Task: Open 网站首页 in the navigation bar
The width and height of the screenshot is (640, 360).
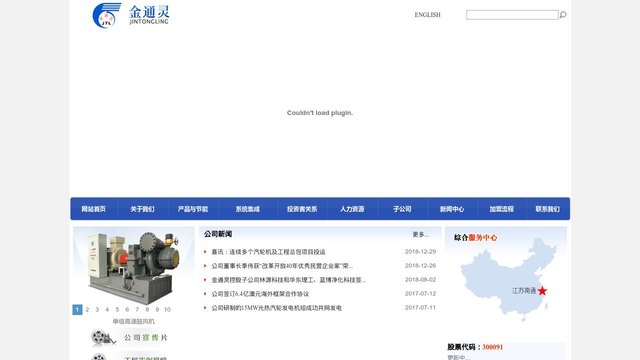Action: pyautogui.click(x=93, y=209)
